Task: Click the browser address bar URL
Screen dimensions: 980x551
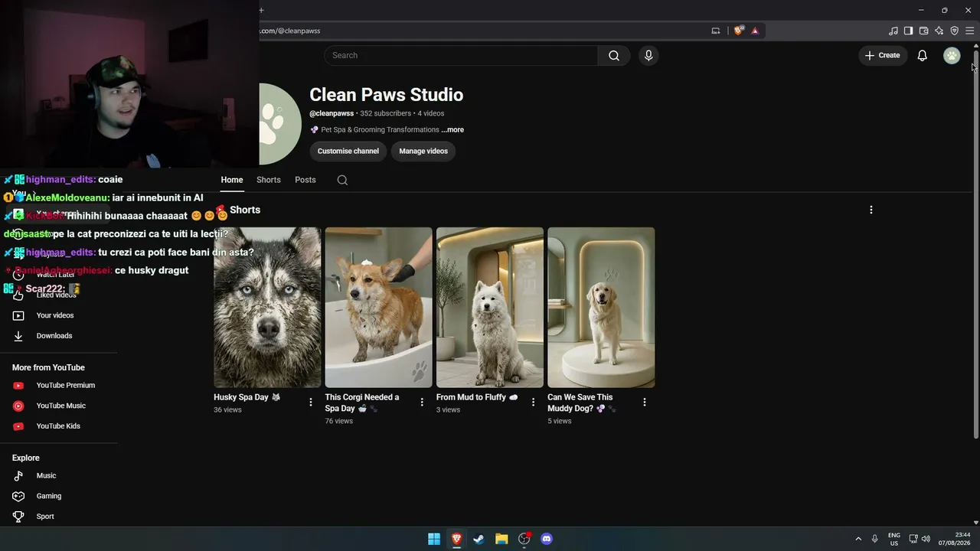Action: pos(289,31)
